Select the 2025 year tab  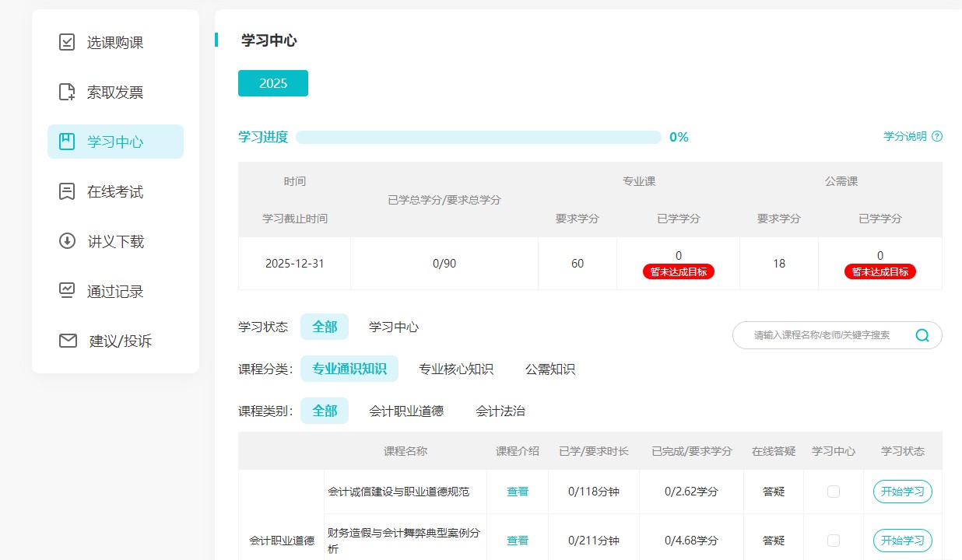click(273, 83)
